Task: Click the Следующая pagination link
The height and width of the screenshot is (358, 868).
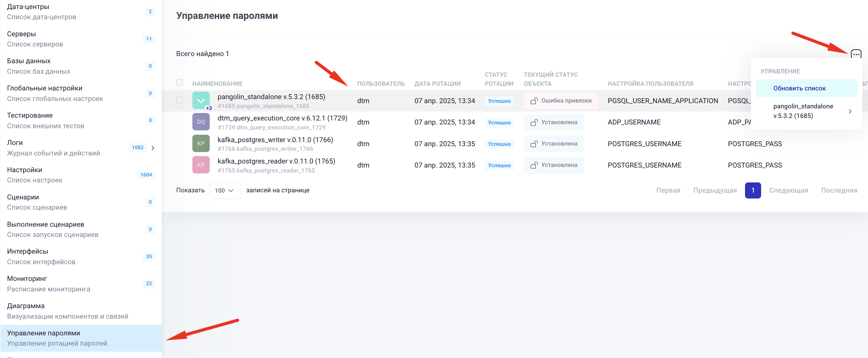Action: pos(788,190)
